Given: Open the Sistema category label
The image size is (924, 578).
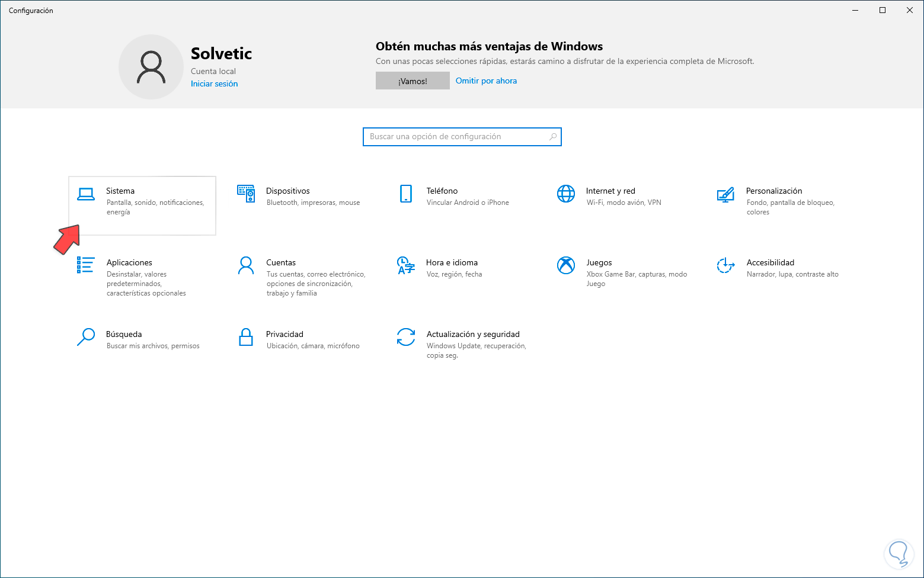Looking at the screenshot, I should pyautogui.click(x=120, y=191).
